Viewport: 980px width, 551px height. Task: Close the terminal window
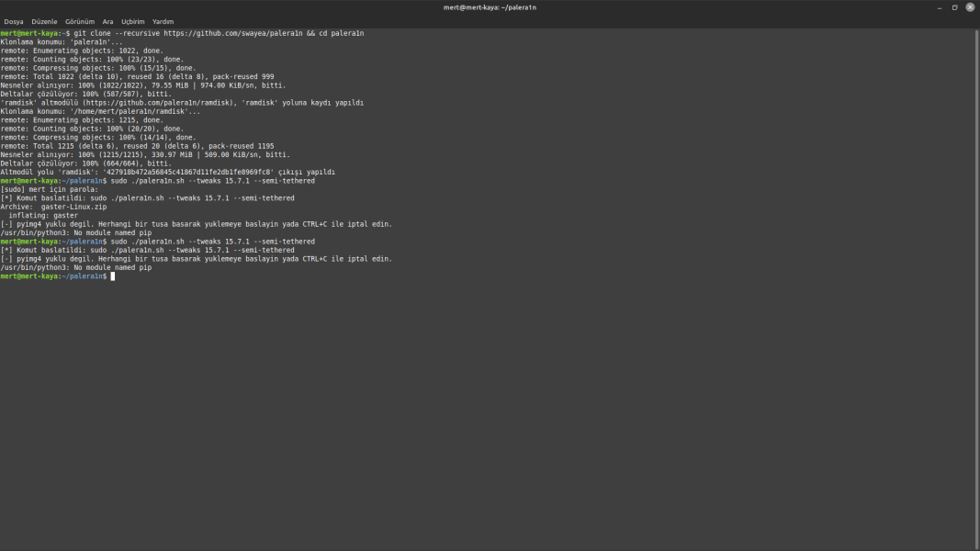click(x=970, y=7)
